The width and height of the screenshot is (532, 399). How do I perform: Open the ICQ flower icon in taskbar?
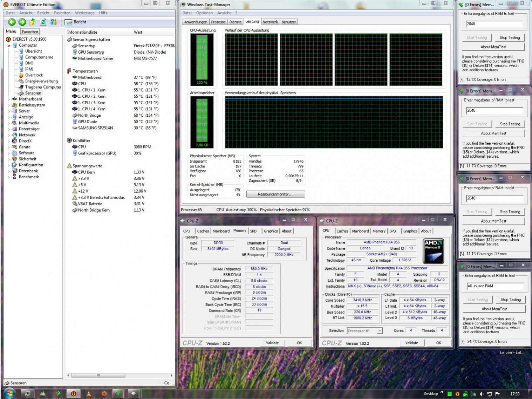click(x=58, y=394)
